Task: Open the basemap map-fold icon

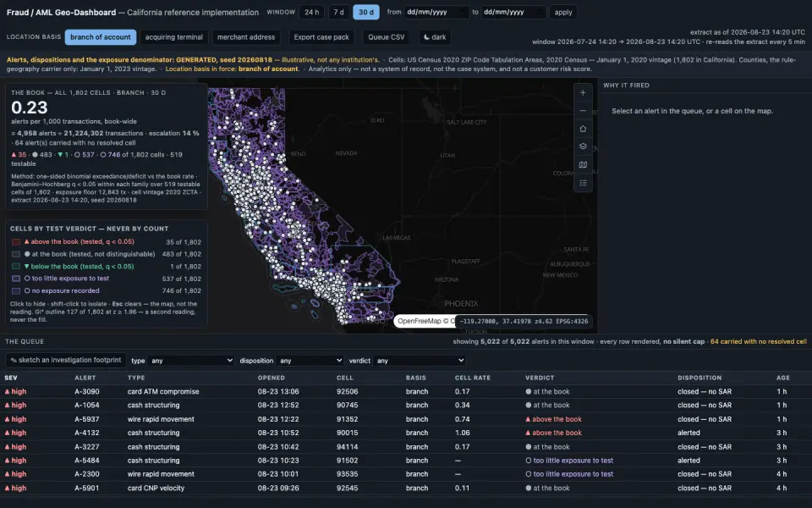Action: [583, 165]
